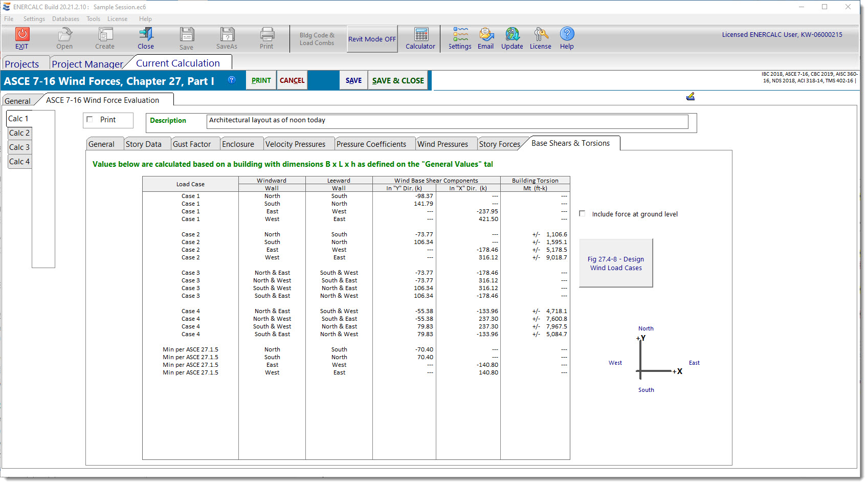Viewport: 868px width, 485px height.
Task: Click the Update globe icon
Action: [x=512, y=34]
